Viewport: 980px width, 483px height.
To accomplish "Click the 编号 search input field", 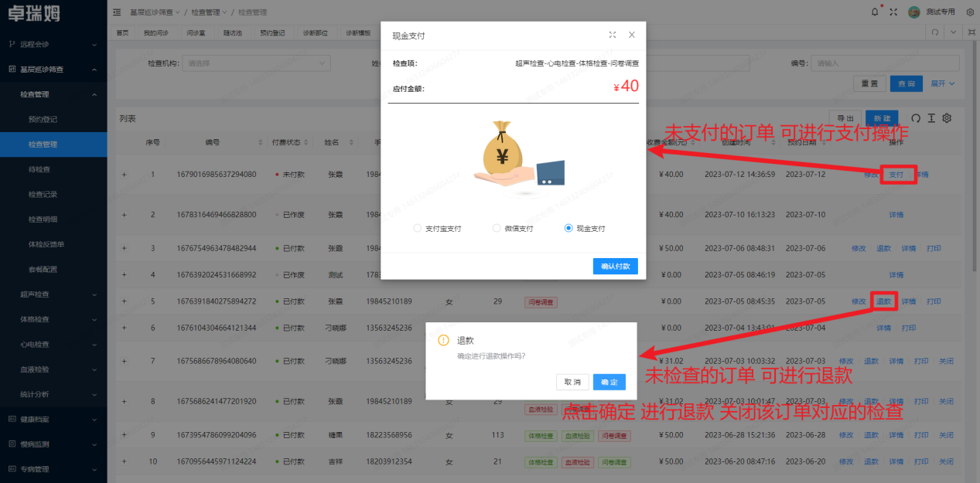I will (x=886, y=63).
